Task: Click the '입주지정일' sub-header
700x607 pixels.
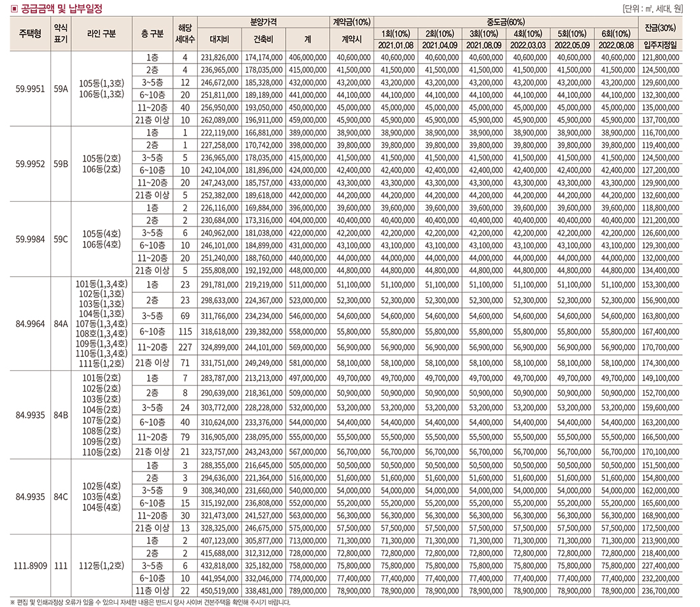Action: [661, 45]
